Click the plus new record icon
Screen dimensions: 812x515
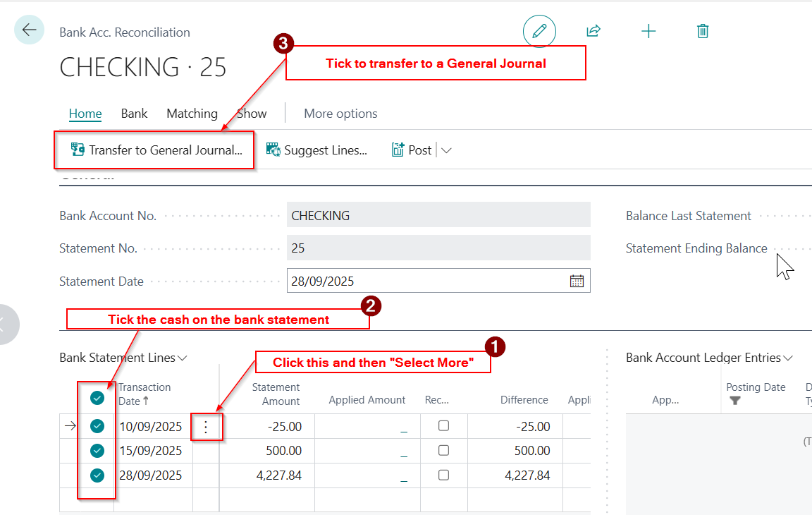[x=648, y=31]
